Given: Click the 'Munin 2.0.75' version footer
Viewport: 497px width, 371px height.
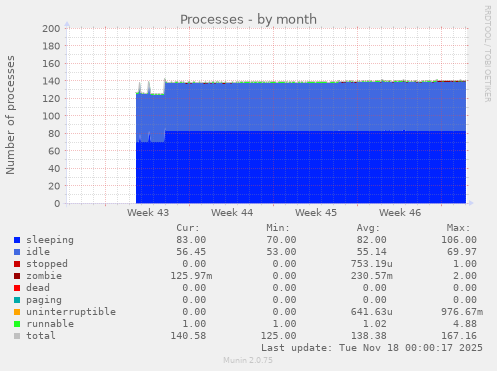Looking at the screenshot, I should click(x=248, y=360).
